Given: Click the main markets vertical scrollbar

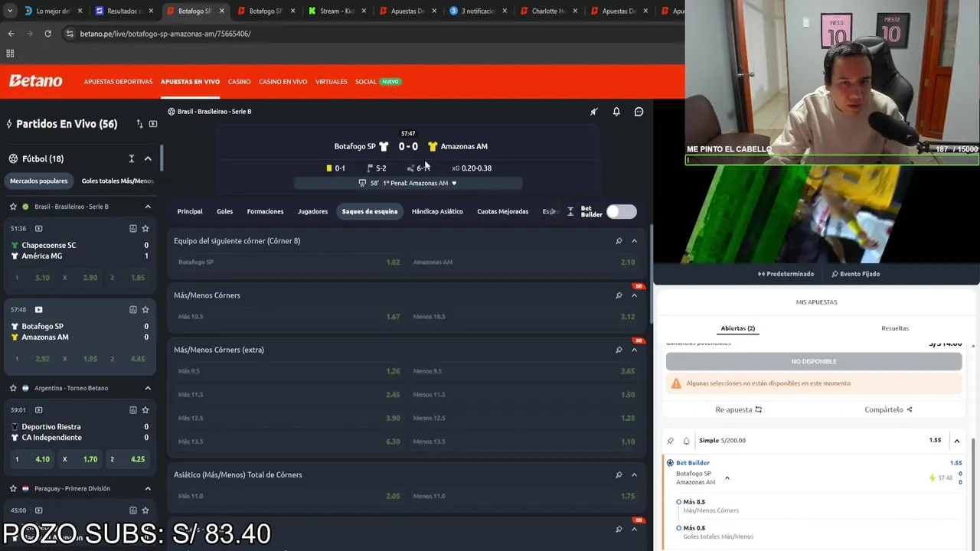Looking at the screenshot, I should coord(652,274).
